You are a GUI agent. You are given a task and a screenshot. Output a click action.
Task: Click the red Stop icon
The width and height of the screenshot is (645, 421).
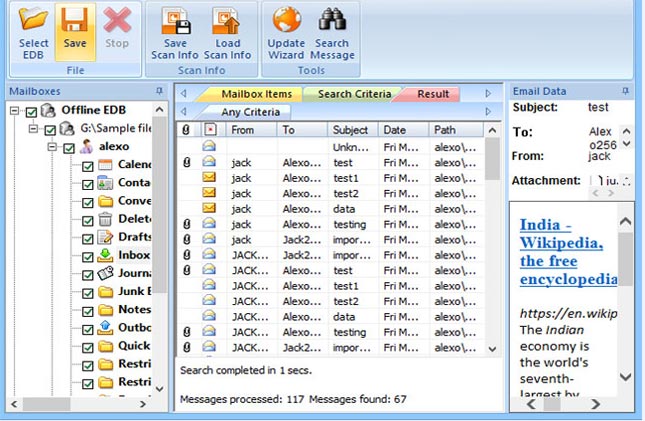[x=117, y=20]
